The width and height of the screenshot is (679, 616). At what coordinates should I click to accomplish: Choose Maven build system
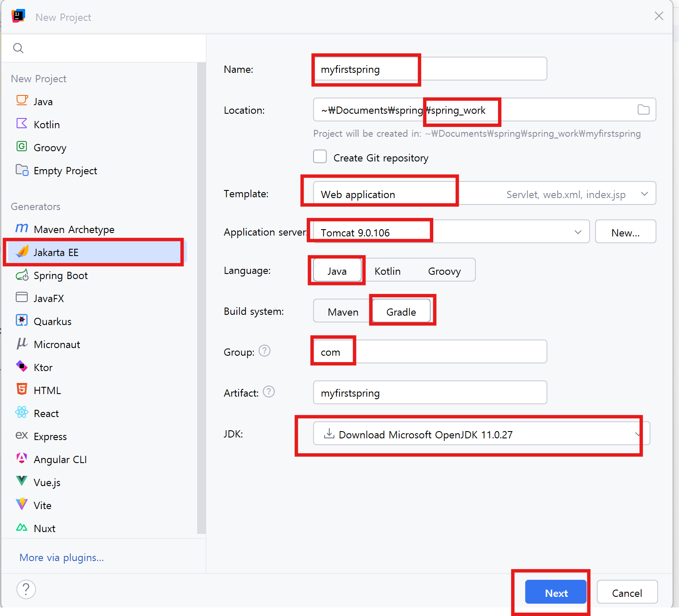[x=343, y=312]
